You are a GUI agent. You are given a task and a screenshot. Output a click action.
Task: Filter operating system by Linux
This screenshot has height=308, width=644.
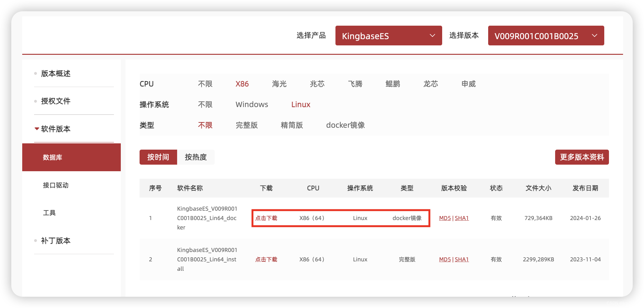click(301, 105)
